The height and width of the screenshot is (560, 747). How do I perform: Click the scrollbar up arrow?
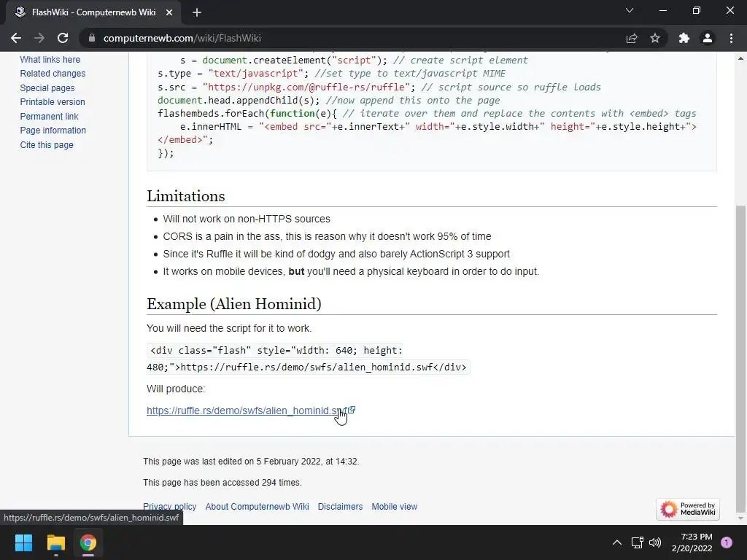(740, 58)
